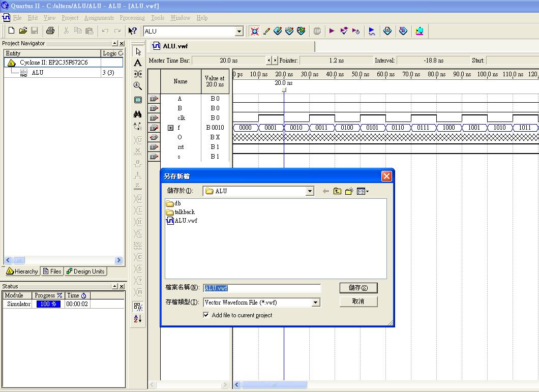Click the print icon in toolbar

pos(50,31)
